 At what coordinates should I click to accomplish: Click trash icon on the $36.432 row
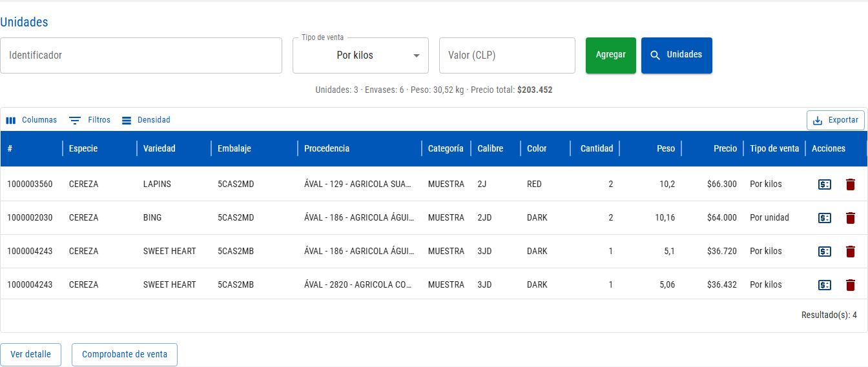click(851, 285)
